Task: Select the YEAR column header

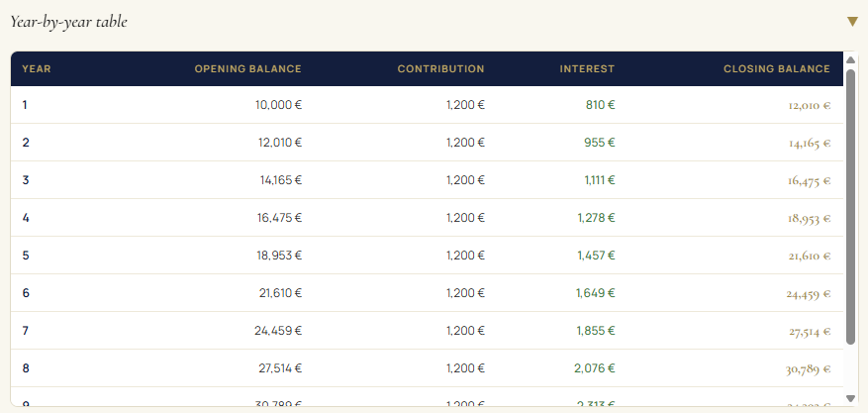Action: (x=37, y=69)
